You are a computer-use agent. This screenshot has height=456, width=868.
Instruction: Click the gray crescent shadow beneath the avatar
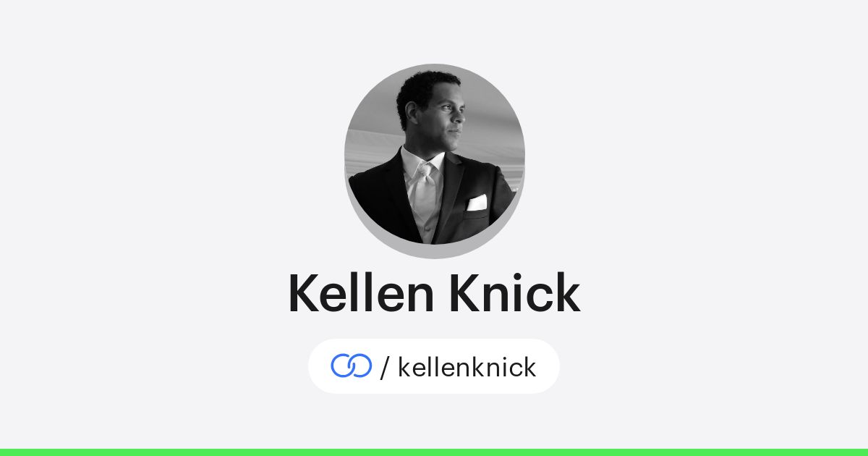[x=434, y=248]
